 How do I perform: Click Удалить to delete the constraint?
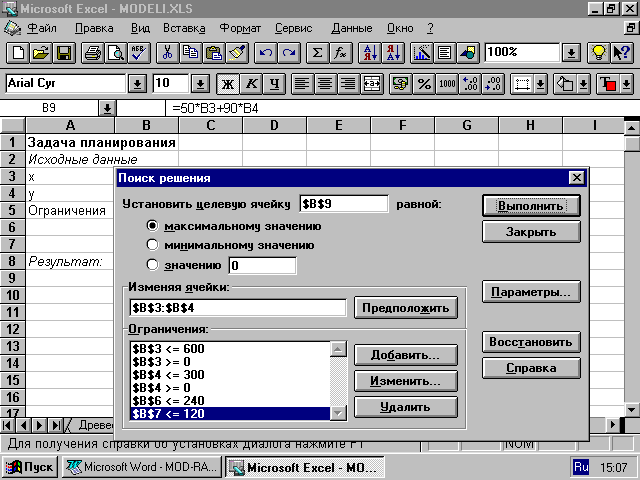coord(406,407)
